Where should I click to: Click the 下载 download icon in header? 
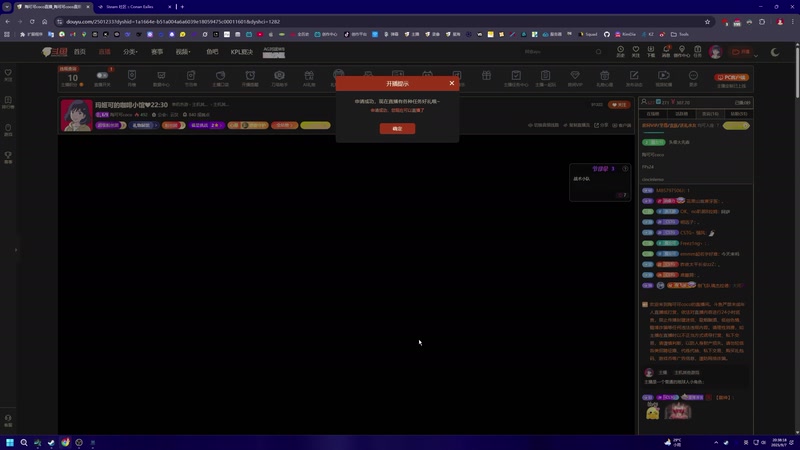651,51
